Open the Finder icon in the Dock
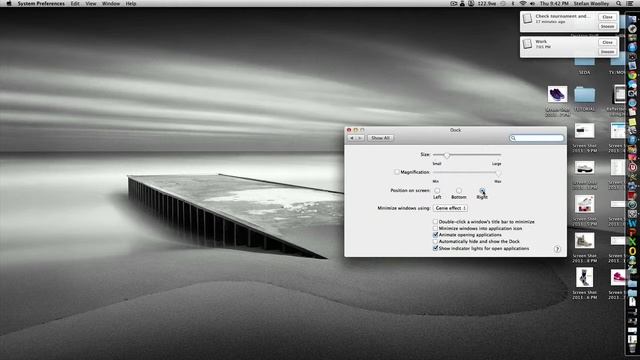The image size is (640, 360). [x=632, y=19]
